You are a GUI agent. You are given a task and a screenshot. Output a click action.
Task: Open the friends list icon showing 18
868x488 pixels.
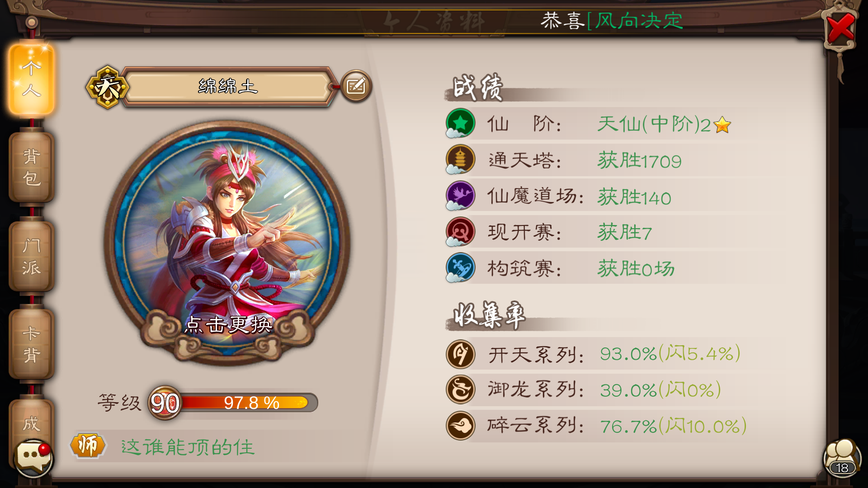[x=842, y=458]
